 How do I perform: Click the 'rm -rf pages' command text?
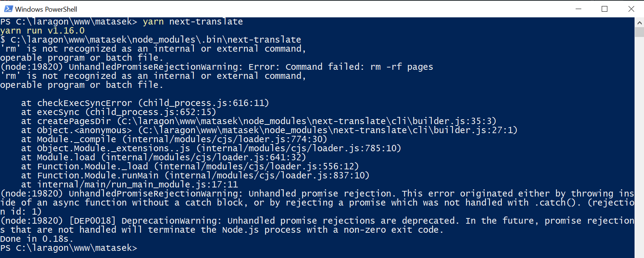click(x=402, y=67)
